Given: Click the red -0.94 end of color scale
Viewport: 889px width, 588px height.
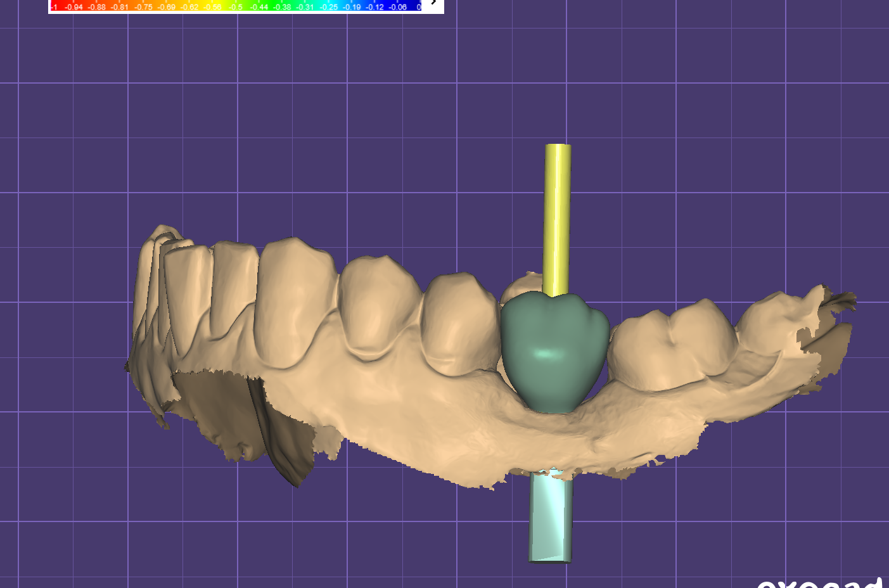Looking at the screenshot, I should (74, 7).
